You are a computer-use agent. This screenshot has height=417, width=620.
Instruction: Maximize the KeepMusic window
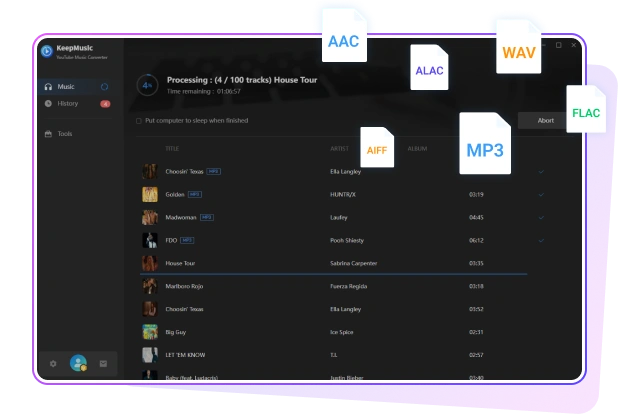[x=559, y=45]
